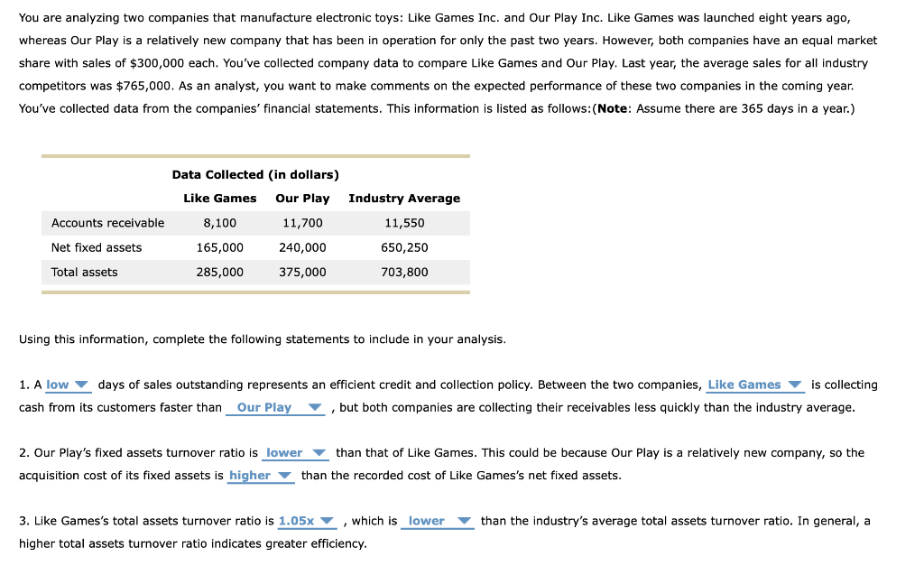The width and height of the screenshot is (924, 575).
Task: Click the arrow on "lower" in statement 3
Action: (x=464, y=521)
